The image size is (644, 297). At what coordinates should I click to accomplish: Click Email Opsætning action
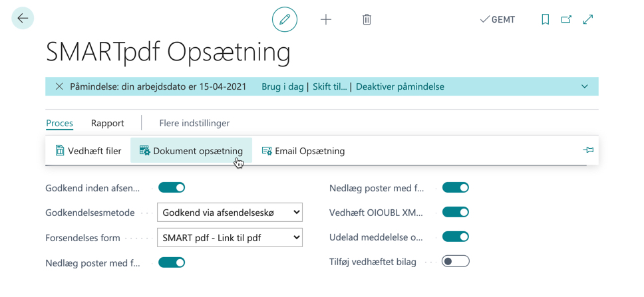(303, 151)
